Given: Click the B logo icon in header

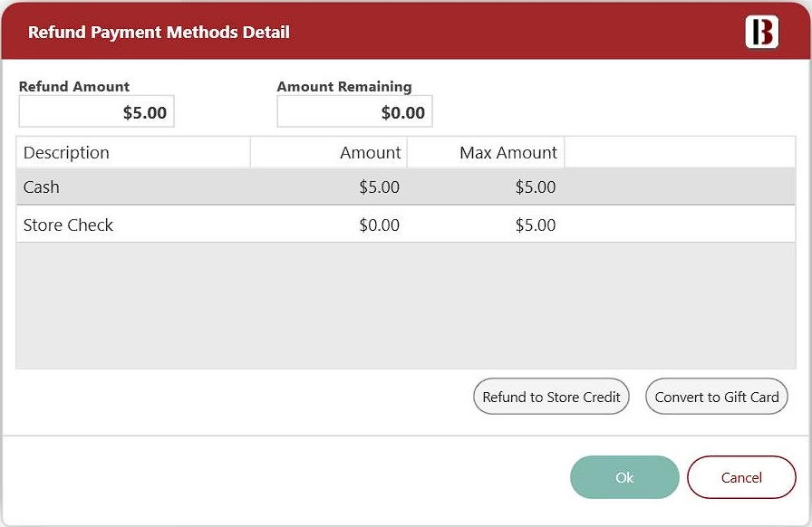Looking at the screenshot, I should pos(761,32).
